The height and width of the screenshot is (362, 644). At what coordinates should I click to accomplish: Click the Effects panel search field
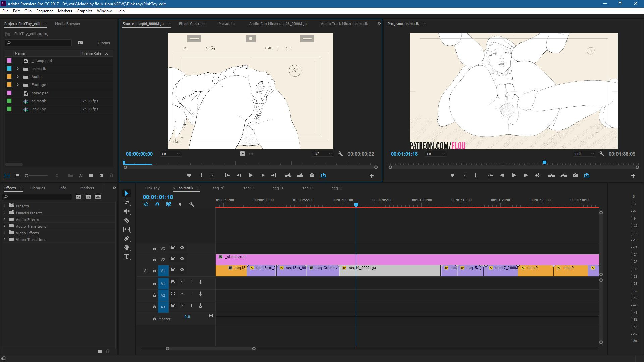38,197
